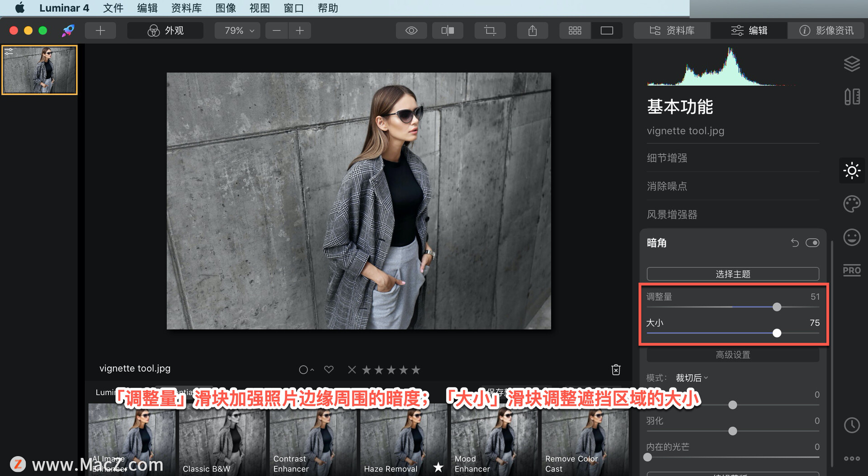
Task: Open the 模式 裁切后 dropdown
Action: coord(692,378)
